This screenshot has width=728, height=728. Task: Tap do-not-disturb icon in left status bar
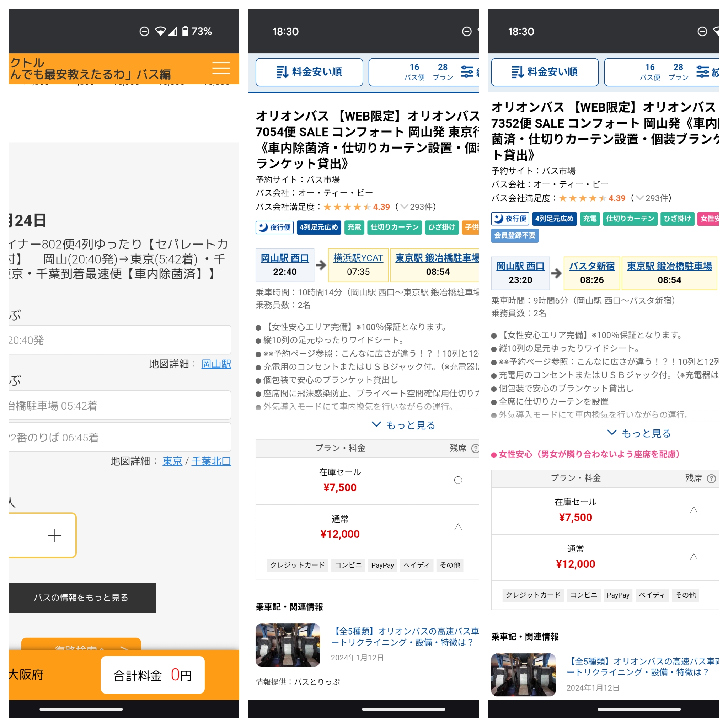(144, 31)
